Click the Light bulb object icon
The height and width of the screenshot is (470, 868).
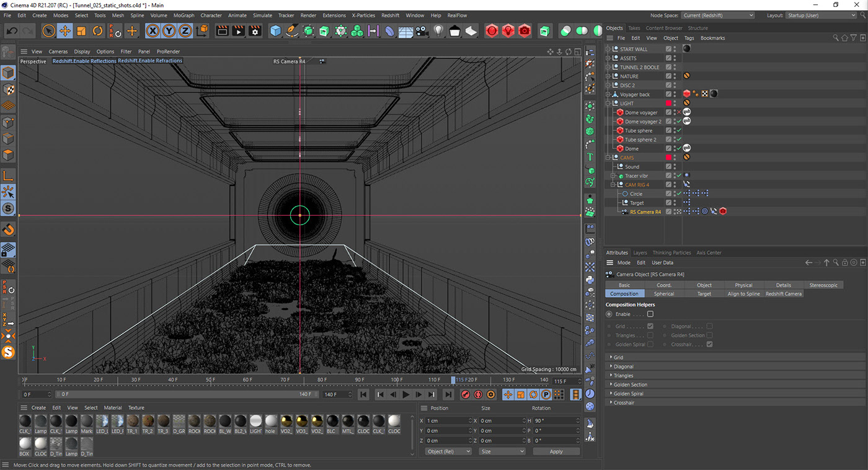click(438, 30)
